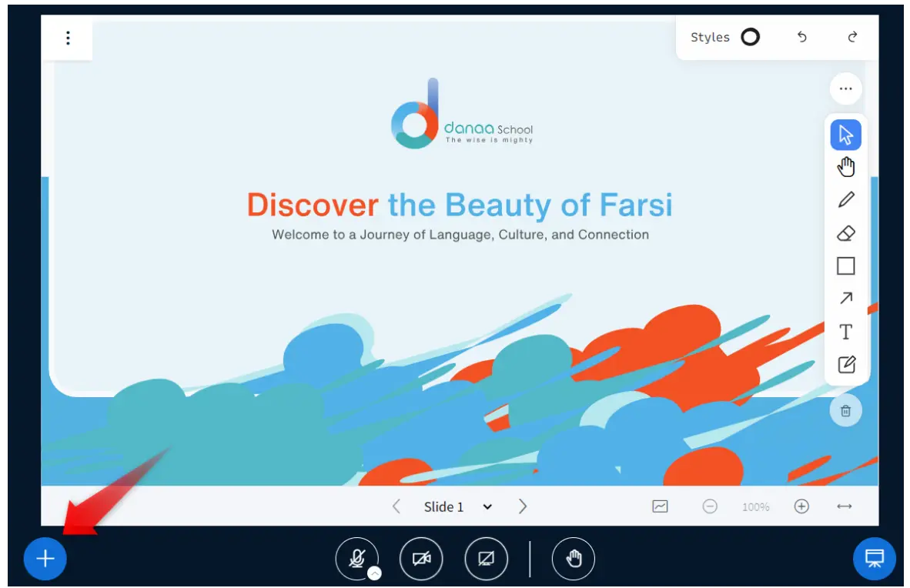This screenshot has width=910, height=588.
Task: Choose the hand pan tool
Action: point(845,167)
